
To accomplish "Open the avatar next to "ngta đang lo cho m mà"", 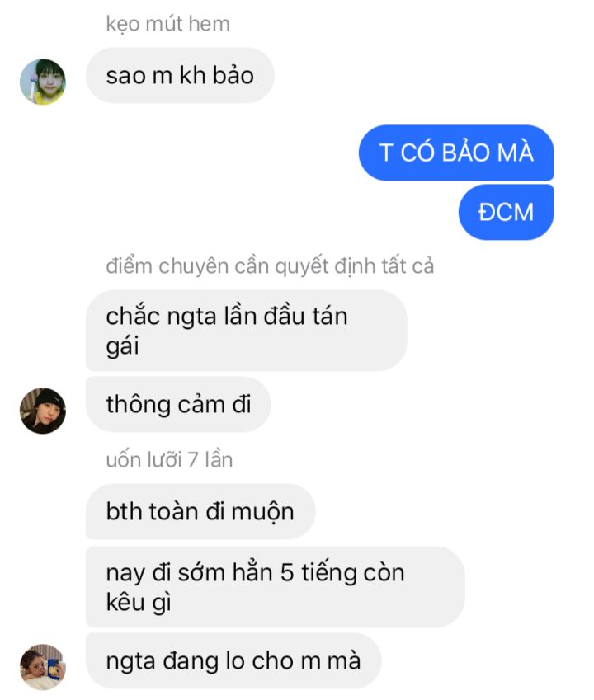I will point(42,667).
